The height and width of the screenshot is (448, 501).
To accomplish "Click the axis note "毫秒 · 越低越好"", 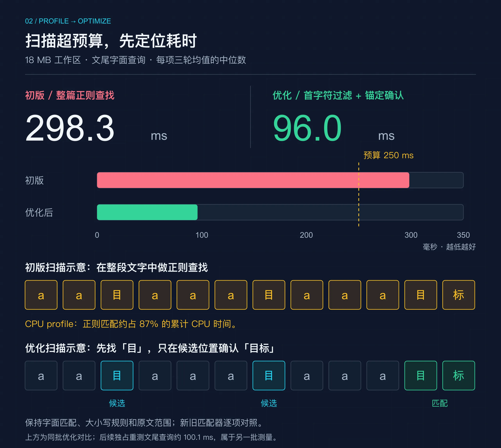I will pos(449,247).
